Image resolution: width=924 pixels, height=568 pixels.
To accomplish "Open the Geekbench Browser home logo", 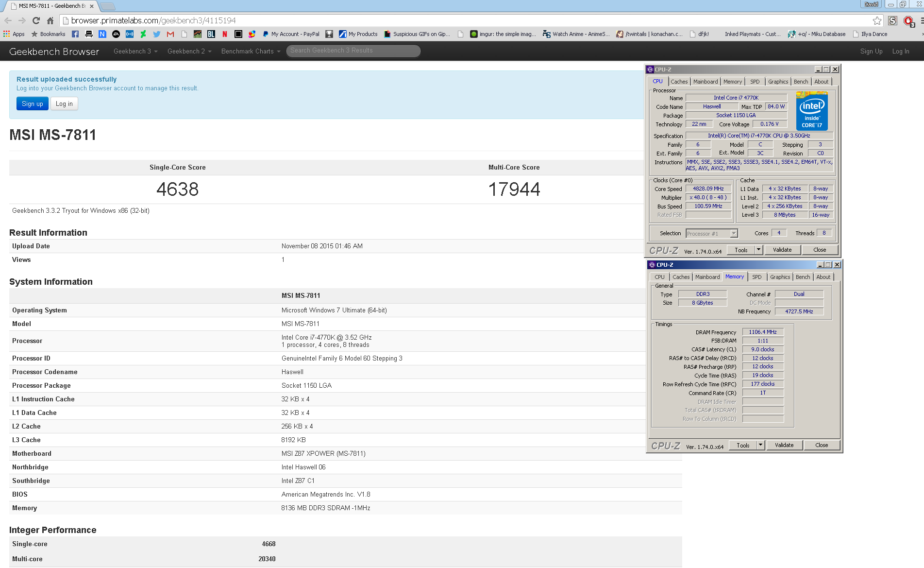I will 54,52.
